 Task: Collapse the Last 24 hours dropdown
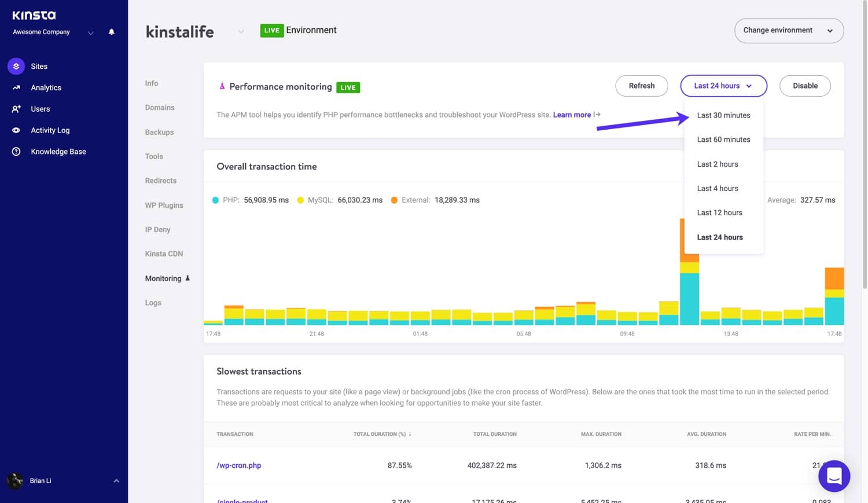[723, 86]
